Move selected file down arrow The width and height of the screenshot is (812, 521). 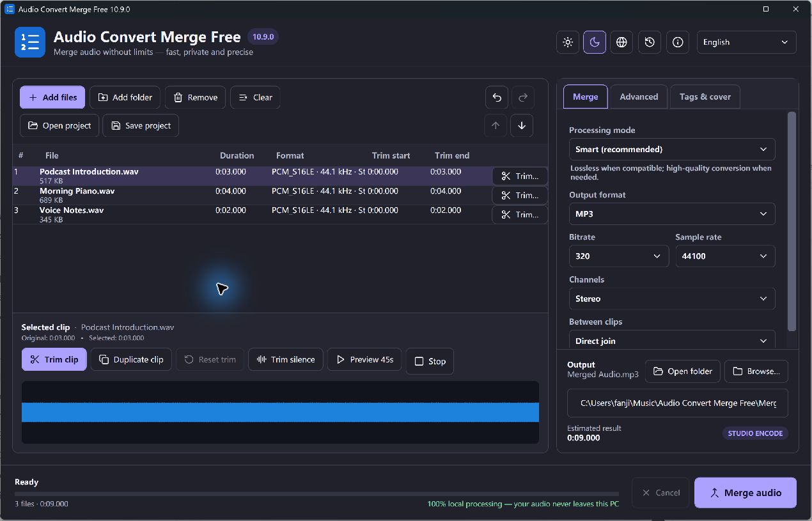tap(522, 125)
